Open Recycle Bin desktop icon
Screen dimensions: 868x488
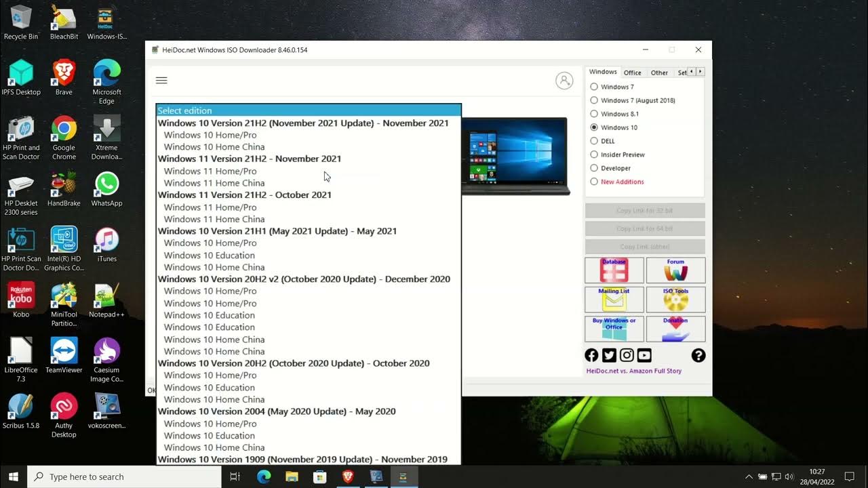click(21, 22)
